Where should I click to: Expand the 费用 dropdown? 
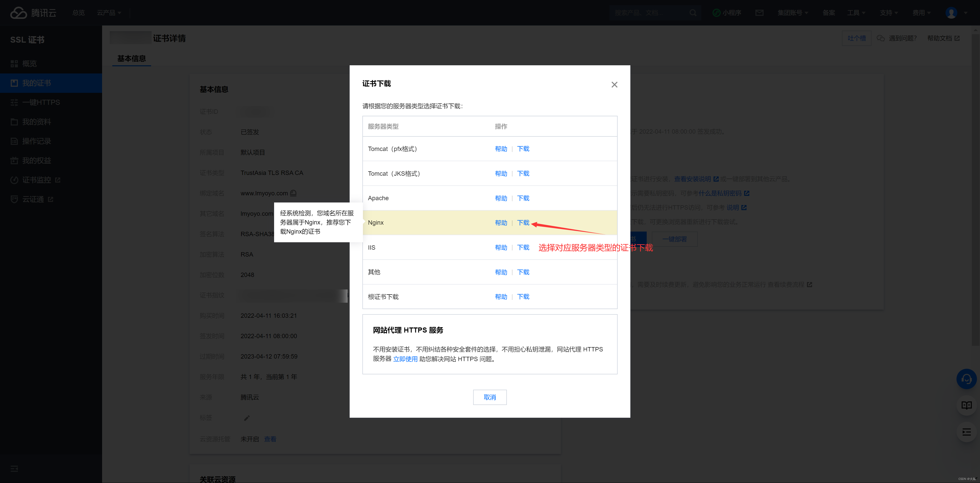921,12
